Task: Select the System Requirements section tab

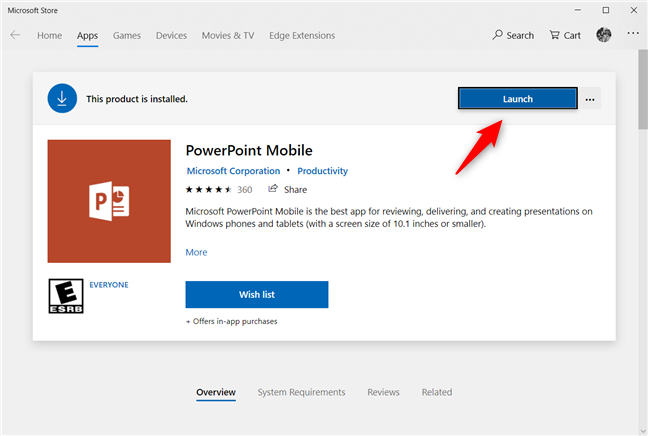Action: (x=301, y=392)
